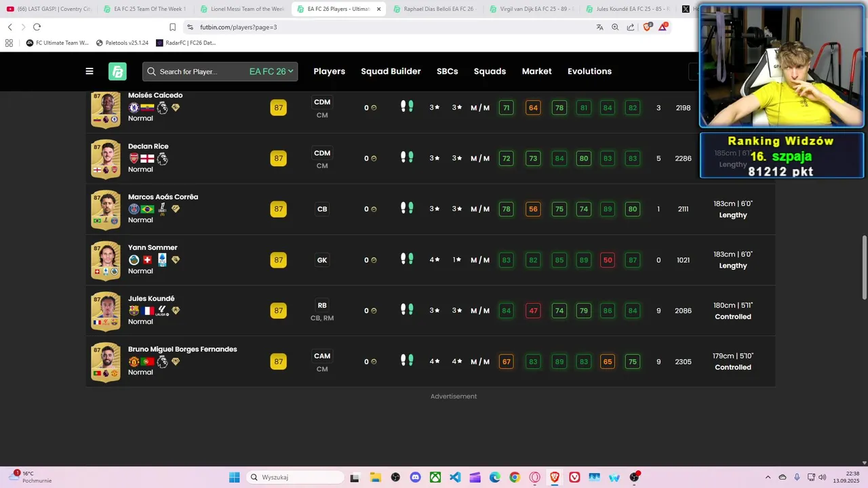This screenshot has width=868, height=488.
Task: Reload the current page
Action: click(x=37, y=27)
